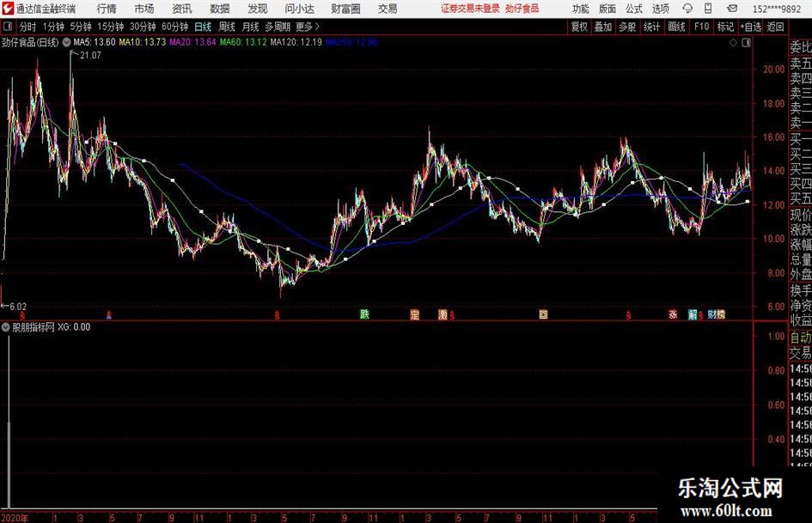
Task: Toggle the side panel icon at the chart's top right
Action: [x=746, y=43]
